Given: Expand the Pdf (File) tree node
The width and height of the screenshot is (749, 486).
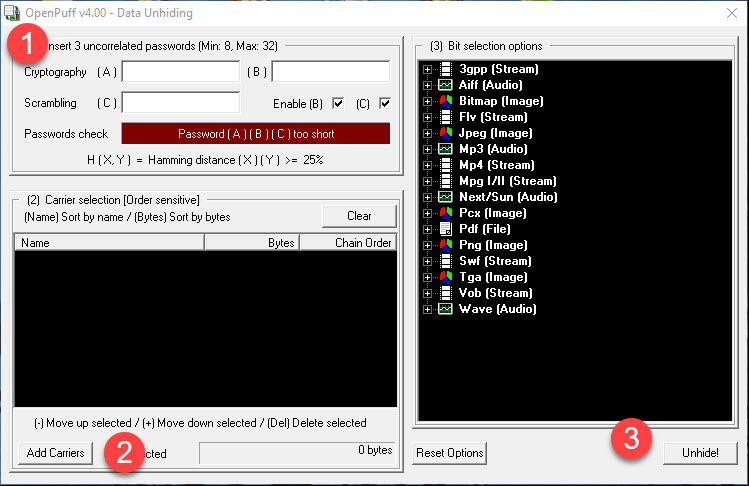Looking at the screenshot, I should (428, 230).
